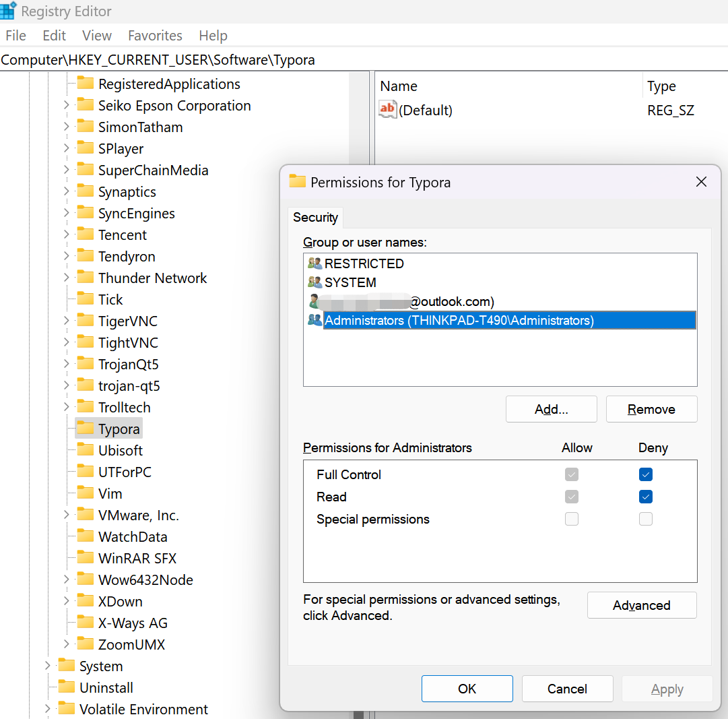Expand the Thunder Network key
The height and width of the screenshot is (719, 728).
(66, 277)
